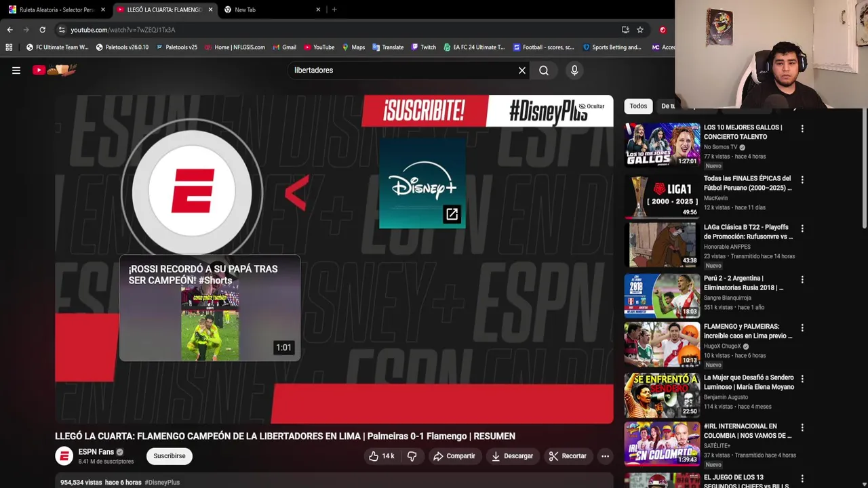
Task: Click the #DisneyPlus hashtag link
Action: [162, 483]
